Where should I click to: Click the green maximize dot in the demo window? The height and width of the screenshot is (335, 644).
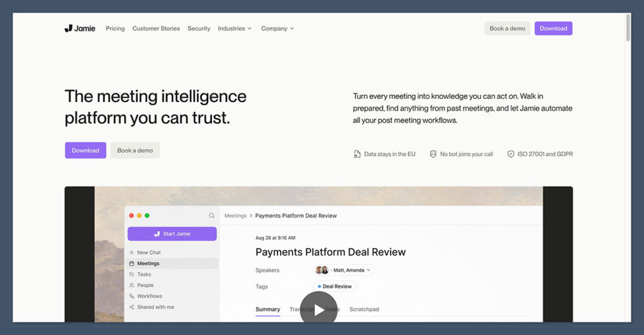tap(147, 215)
